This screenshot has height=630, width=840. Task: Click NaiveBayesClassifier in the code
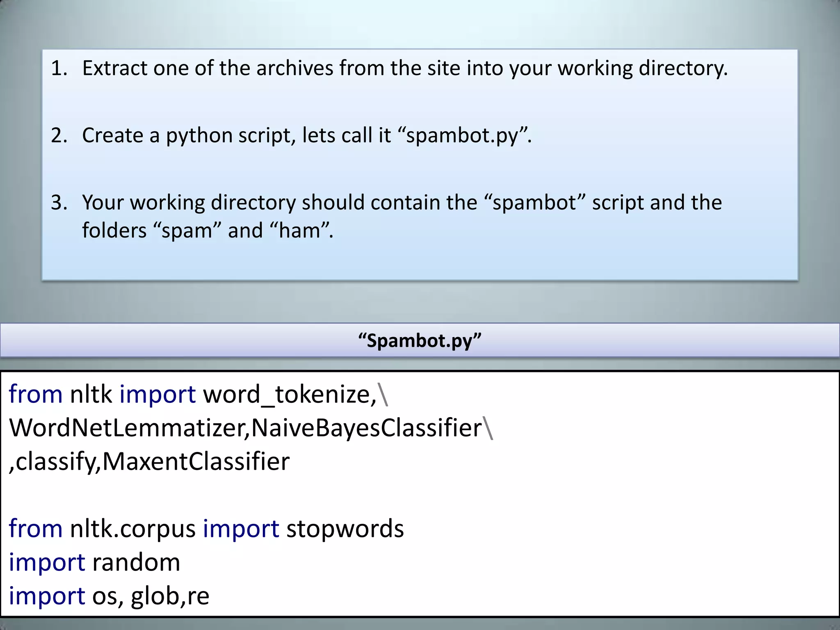pos(366,428)
